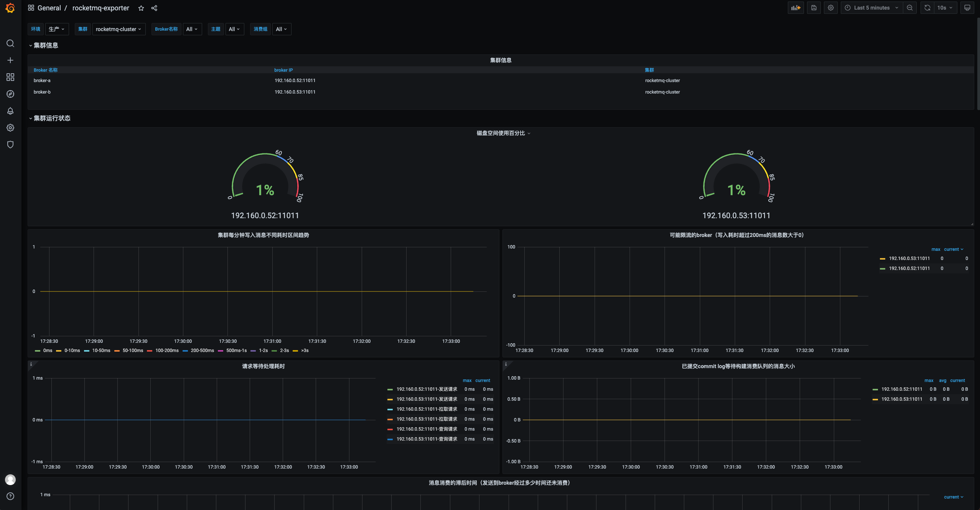Open the Alerting bell icon
The image size is (980, 510).
[10, 111]
